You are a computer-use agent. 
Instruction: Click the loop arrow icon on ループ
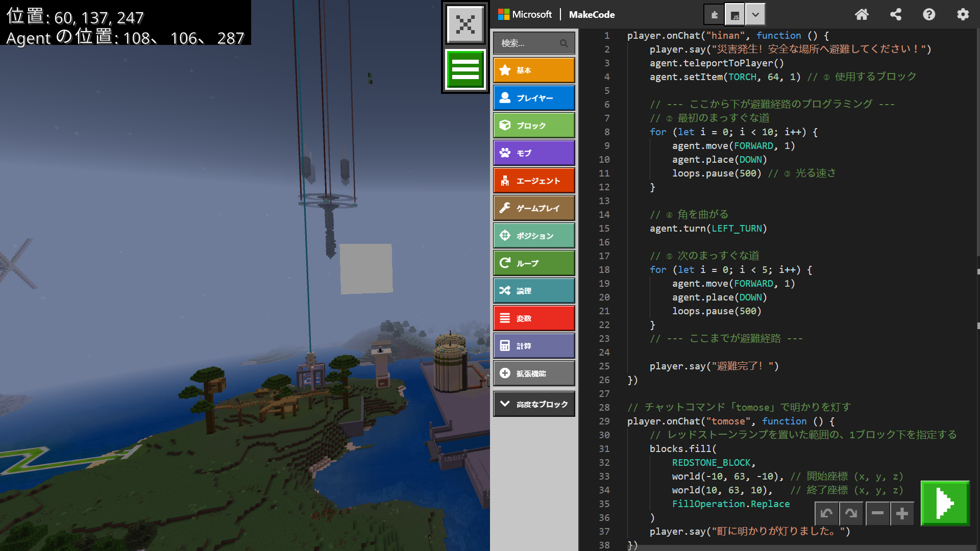pos(505,263)
